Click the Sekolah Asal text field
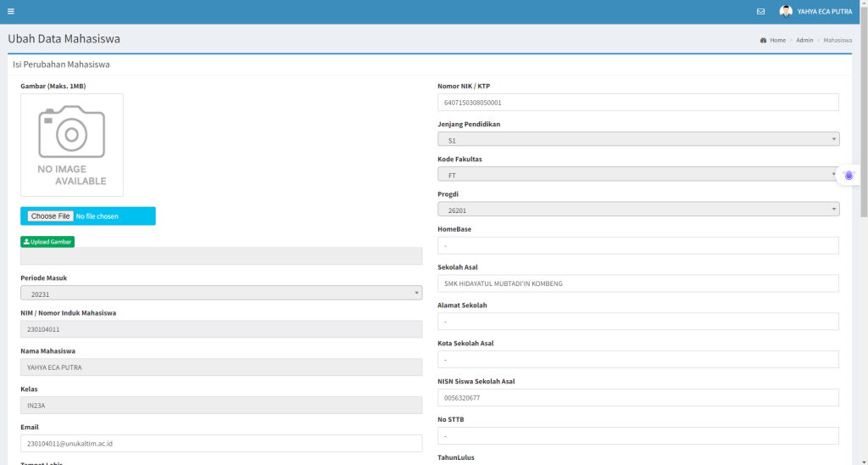868x465 pixels. 637,283
